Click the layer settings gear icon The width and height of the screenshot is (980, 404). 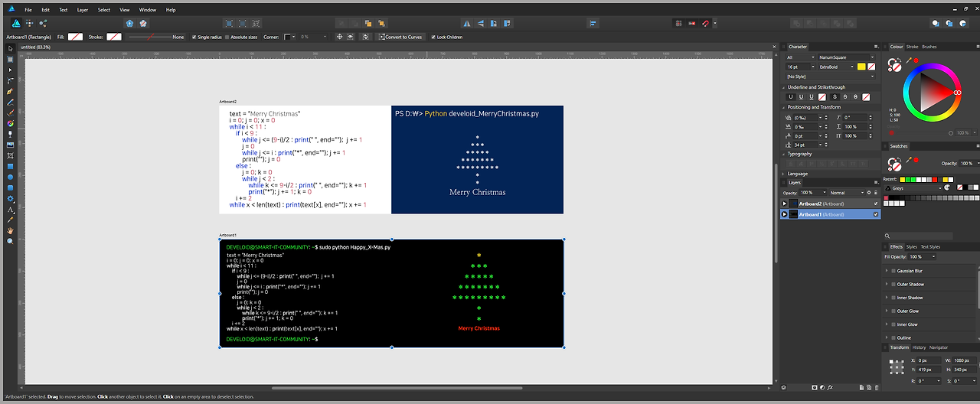click(x=869, y=192)
